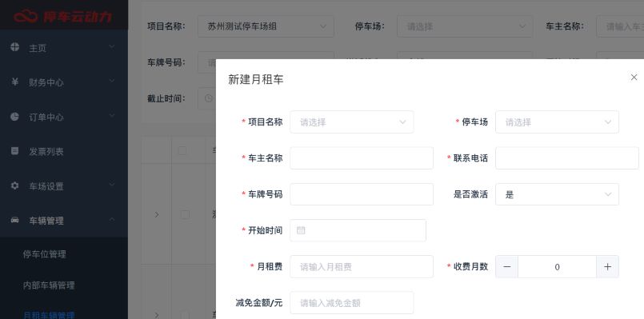Close the 新建月租车 dialog
This screenshot has width=644, height=319.
pyautogui.click(x=634, y=78)
